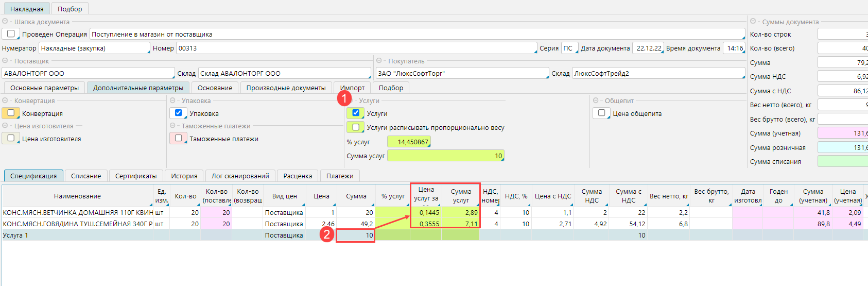
Task: Enable the Проведен checkbox
Action: coord(11,34)
